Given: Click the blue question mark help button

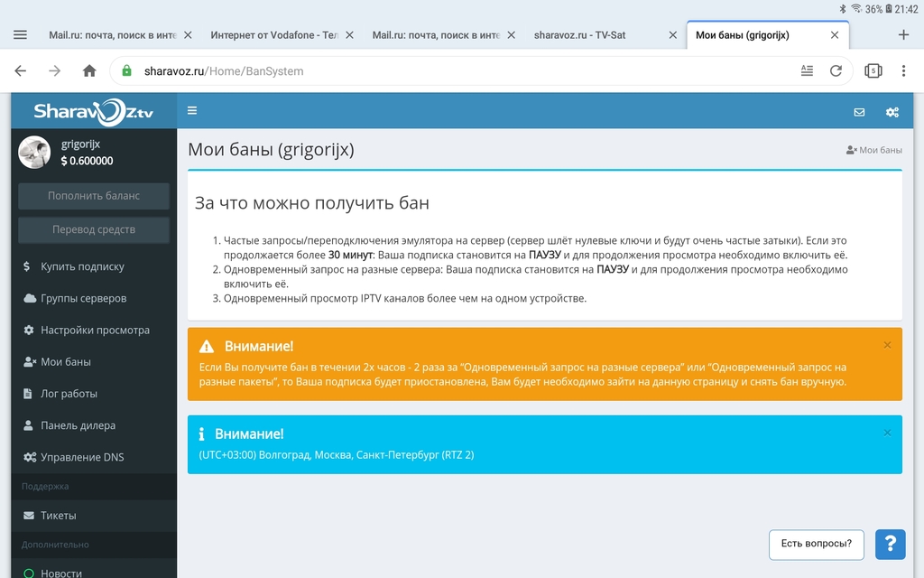Looking at the screenshot, I should point(890,544).
